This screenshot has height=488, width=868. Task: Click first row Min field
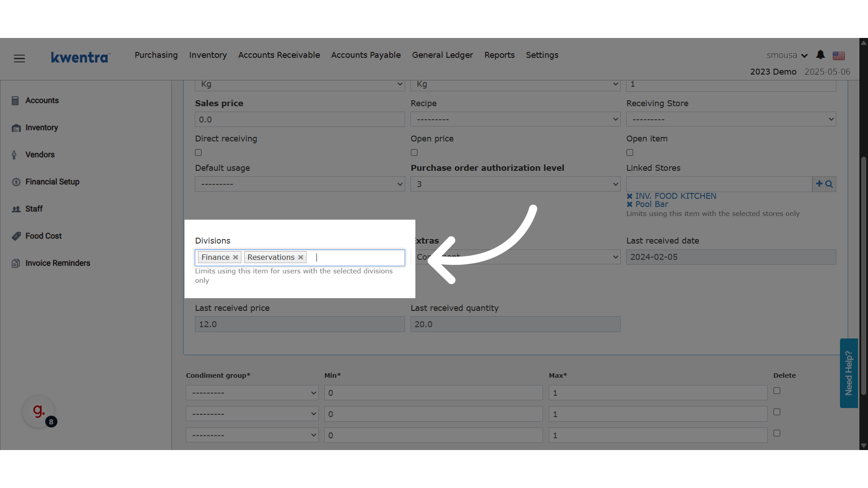point(433,393)
